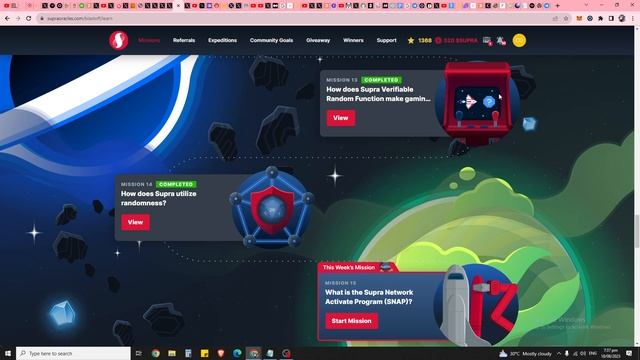Open the messages icon with badge
This screenshot has width=640, height=360.
487,41
